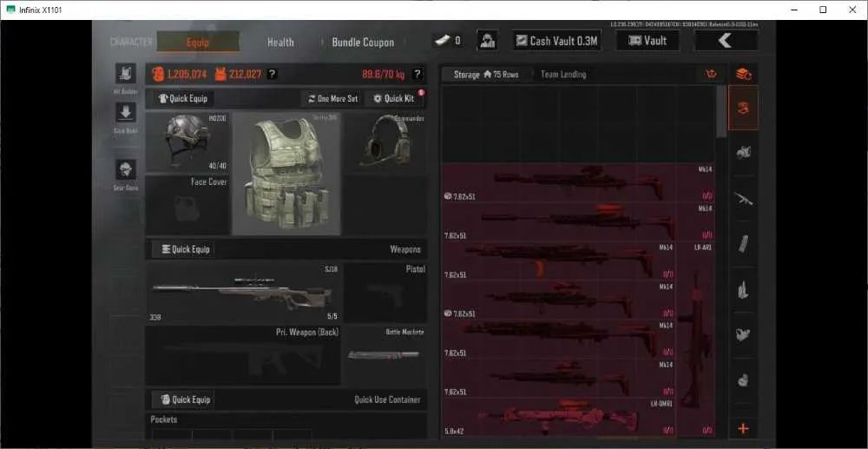The width and height of the screenshot is (868, 449).
Task: Click the storage panel scrollbar
Action: 720,112
